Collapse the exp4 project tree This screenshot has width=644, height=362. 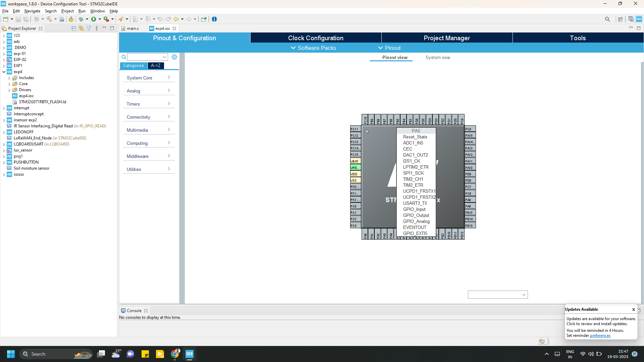pyautogui.click(x=3, y=72)
